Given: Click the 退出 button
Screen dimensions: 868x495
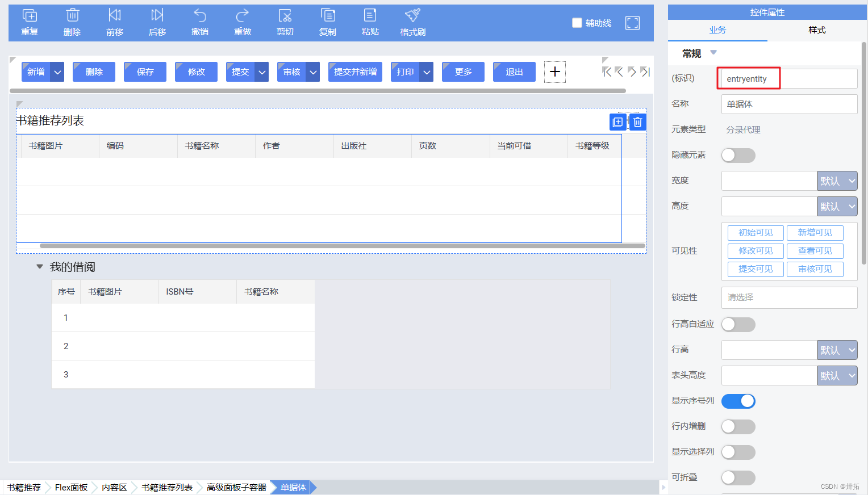Looking at the screenshot, I should point(514,72).
